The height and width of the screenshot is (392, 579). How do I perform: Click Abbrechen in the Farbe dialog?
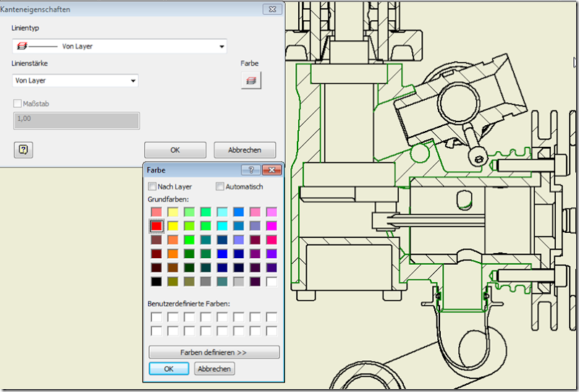pyautogui.click(x=214, y=369)
